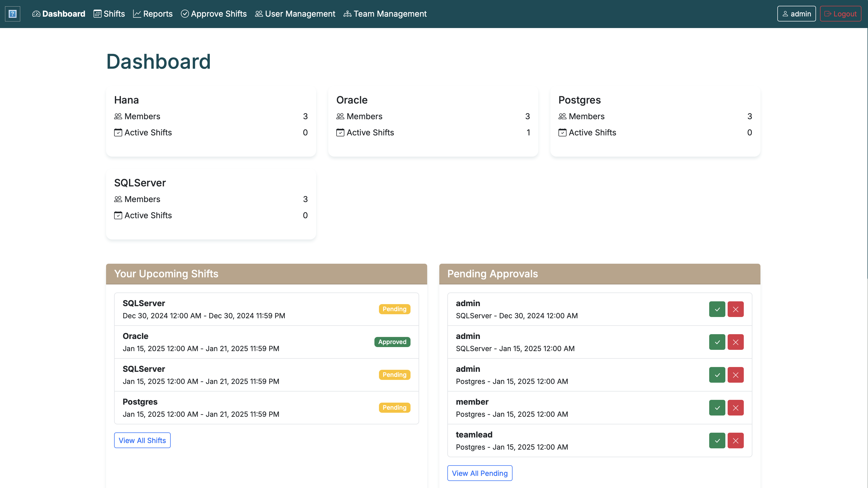Screen dimensions: 868x488
Task: Click the Shifts calendar grid icon
Action: coord(97,14)
